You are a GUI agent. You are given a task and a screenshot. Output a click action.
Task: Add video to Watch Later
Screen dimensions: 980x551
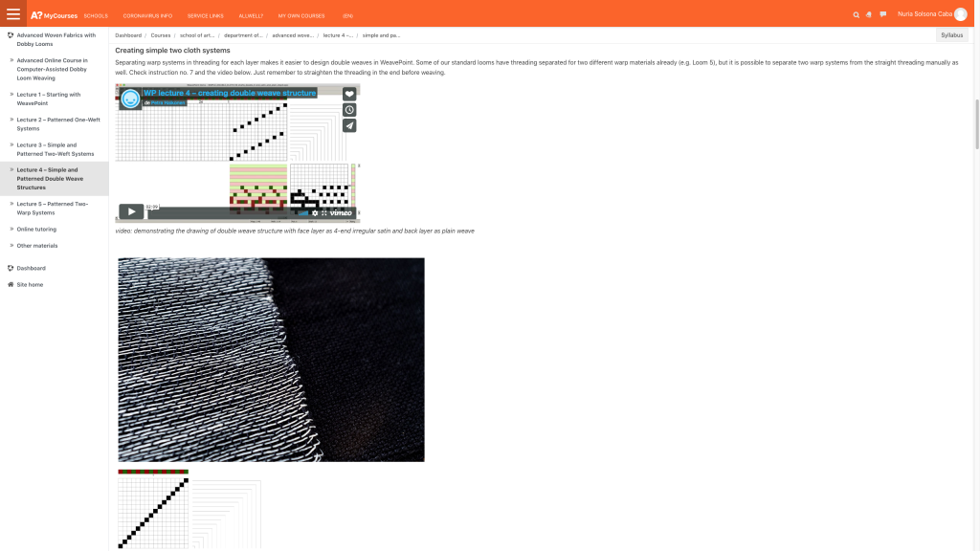click(349, 109)
